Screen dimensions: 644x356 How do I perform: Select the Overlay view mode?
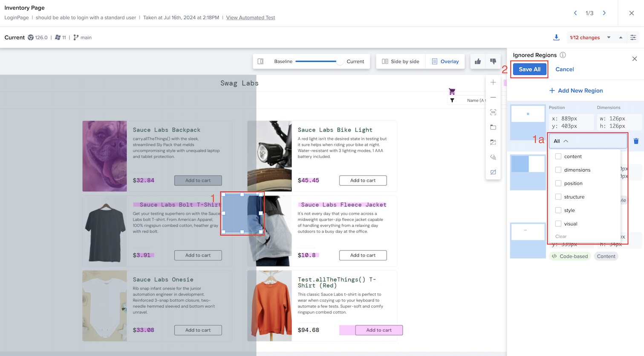point(445,61)
